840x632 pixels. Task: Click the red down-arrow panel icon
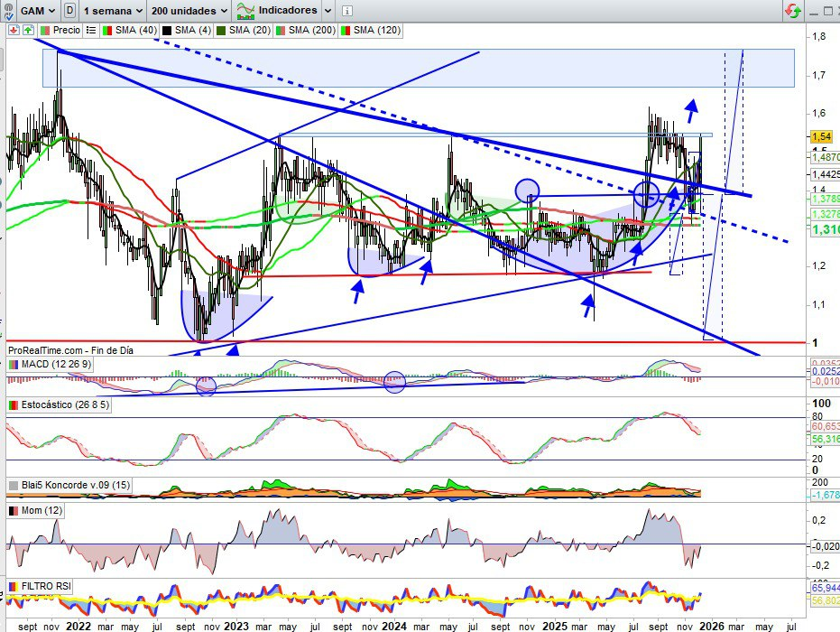[x=14, y=30]
